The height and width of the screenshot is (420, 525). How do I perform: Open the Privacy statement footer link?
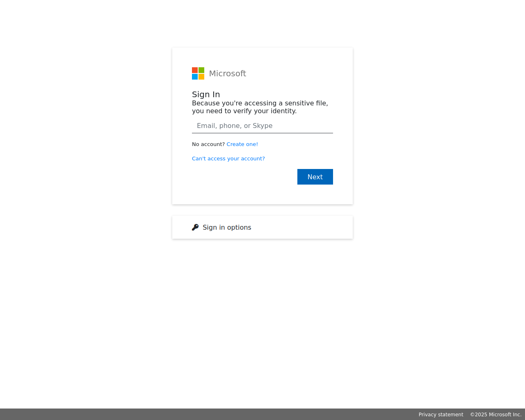[x=441, y=415]
